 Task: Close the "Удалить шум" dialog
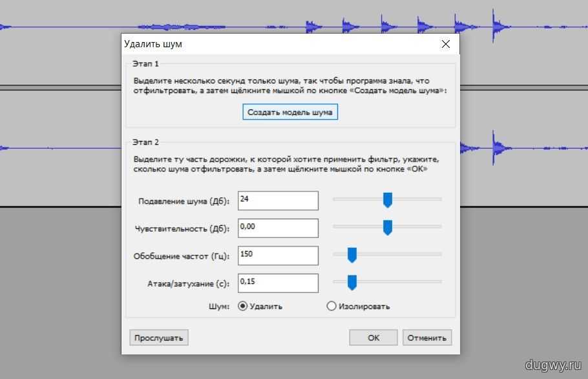tap(445, 44)
